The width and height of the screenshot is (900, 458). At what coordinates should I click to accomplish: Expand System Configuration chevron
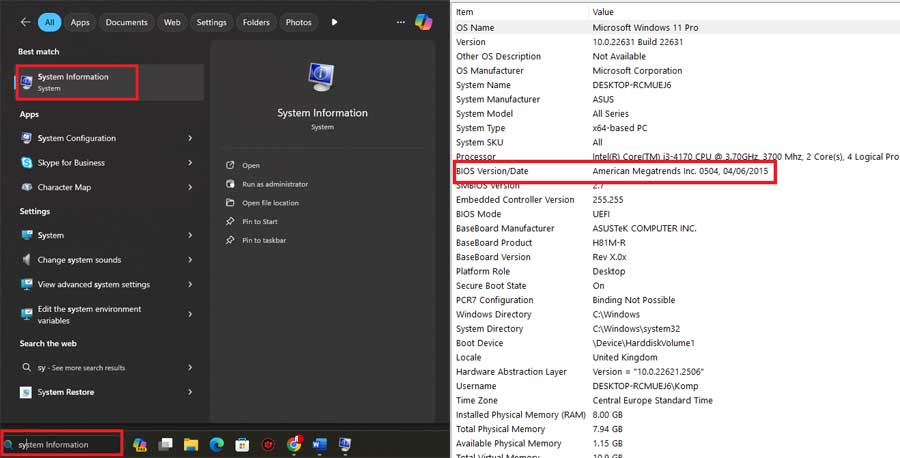tap(190, 138)
